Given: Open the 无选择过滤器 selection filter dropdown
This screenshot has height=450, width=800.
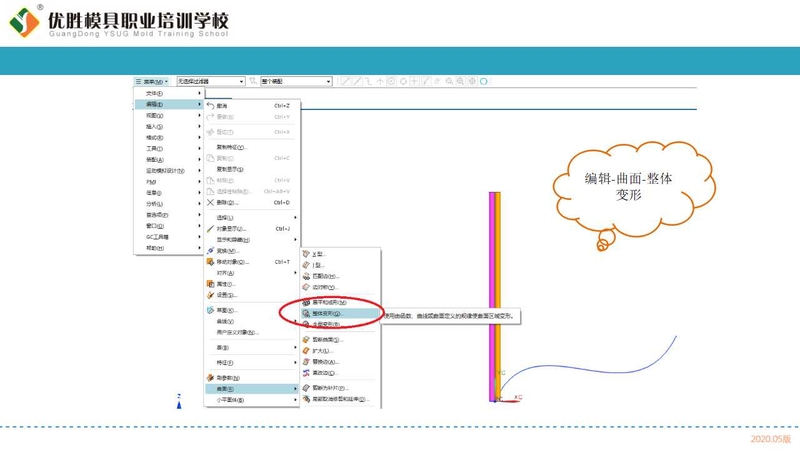Looking at the screenshot, I should tap(210, 81).
